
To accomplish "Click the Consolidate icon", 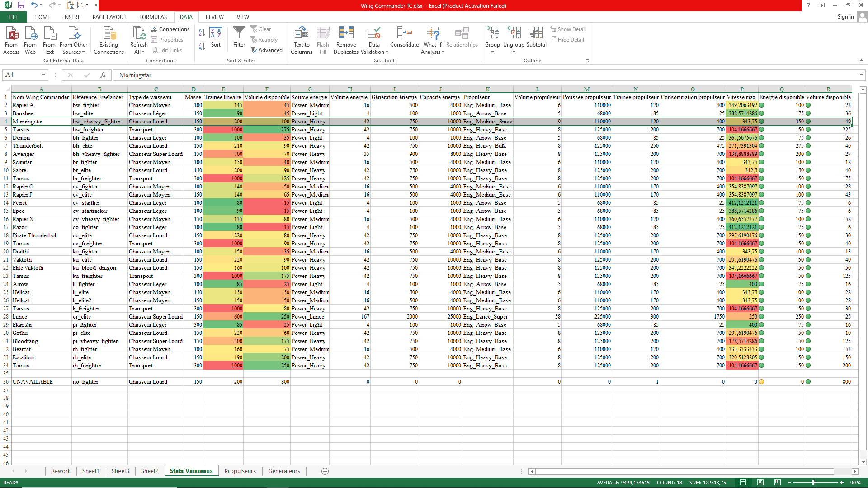I will (x=404, y=33).
